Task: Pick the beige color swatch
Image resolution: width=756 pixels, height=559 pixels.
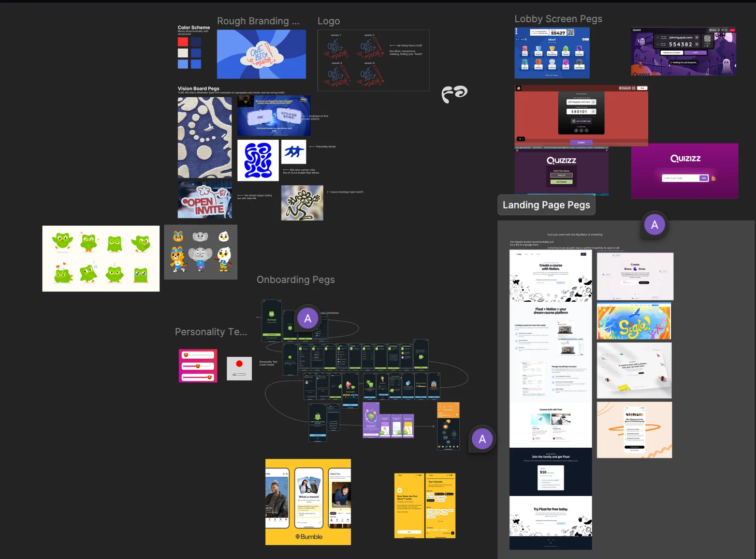Action: (x=183, y=53)
